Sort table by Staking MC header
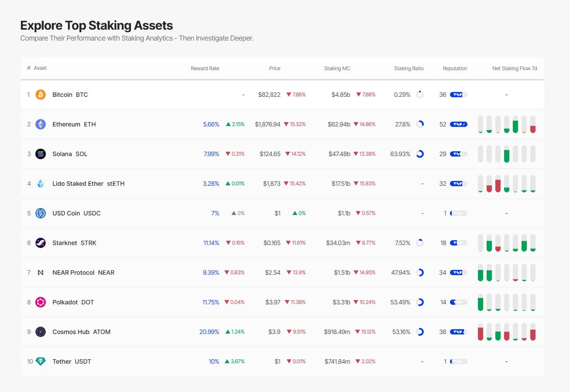This screenshot has height=392, width=570. 337,68
